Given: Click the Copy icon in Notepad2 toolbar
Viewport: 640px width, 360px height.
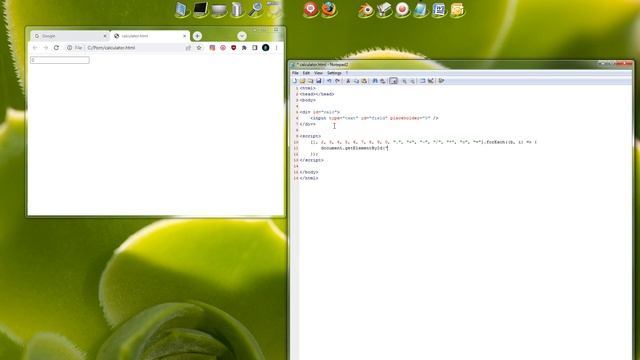Looking at the screenshot, I should [356, 81].
